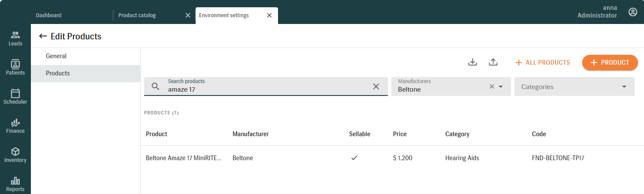
Task: Click into the Search products field
Action: 266,90
